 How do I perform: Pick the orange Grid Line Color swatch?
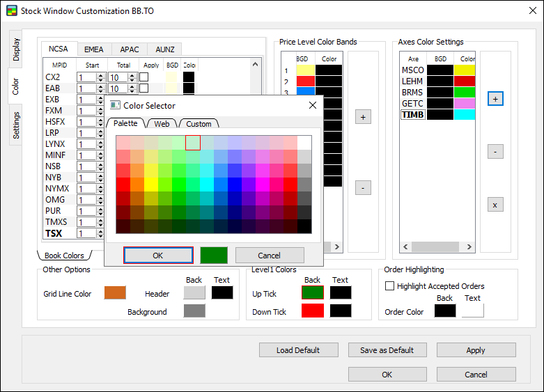115,294
